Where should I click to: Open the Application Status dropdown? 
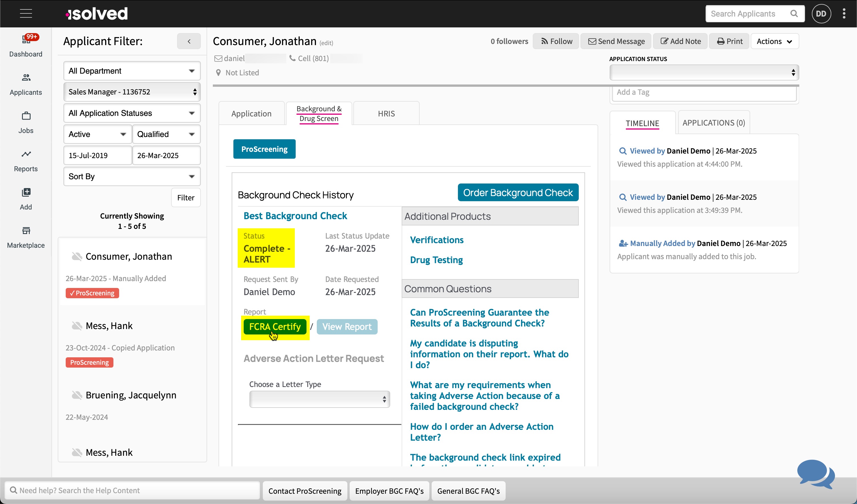click(704, 72)
